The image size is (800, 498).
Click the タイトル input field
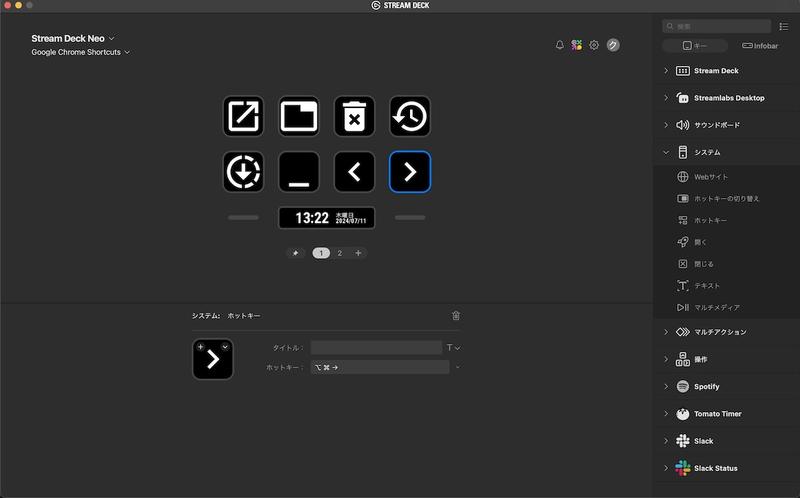pos(377,348)
